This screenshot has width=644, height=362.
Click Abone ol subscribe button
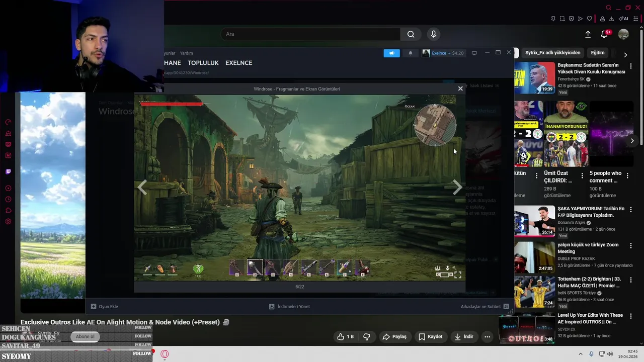(x=85, y=336)
